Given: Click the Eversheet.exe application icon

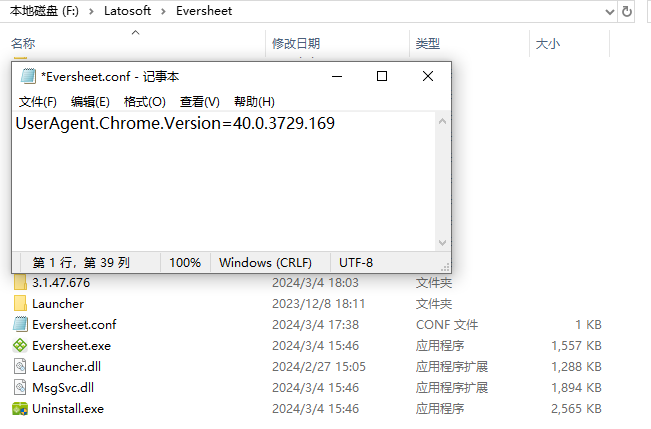Looking at the screenshot, I should (x=20, y=346).
